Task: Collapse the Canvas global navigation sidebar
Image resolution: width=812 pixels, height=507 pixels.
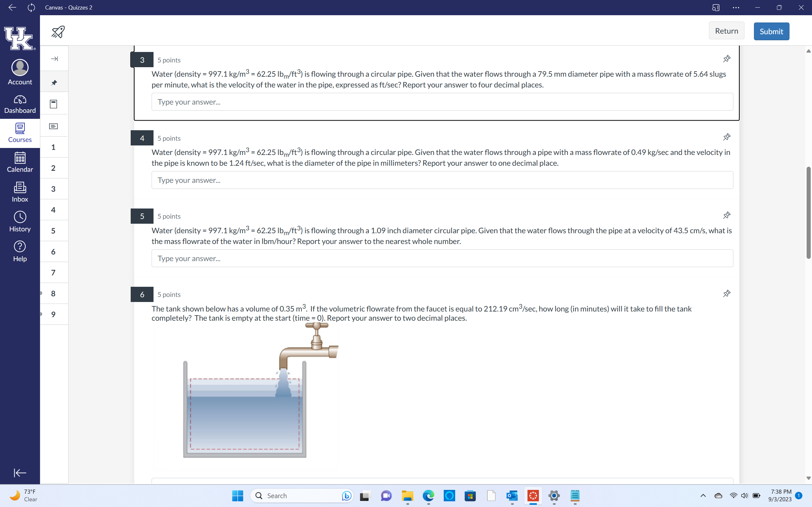Action: tap(20, 472)
